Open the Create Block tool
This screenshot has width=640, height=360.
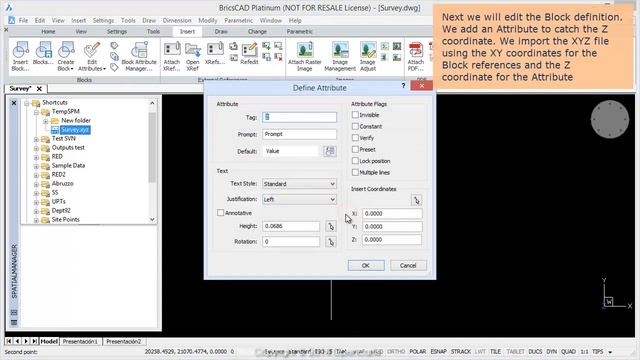(x=66, y=56)
